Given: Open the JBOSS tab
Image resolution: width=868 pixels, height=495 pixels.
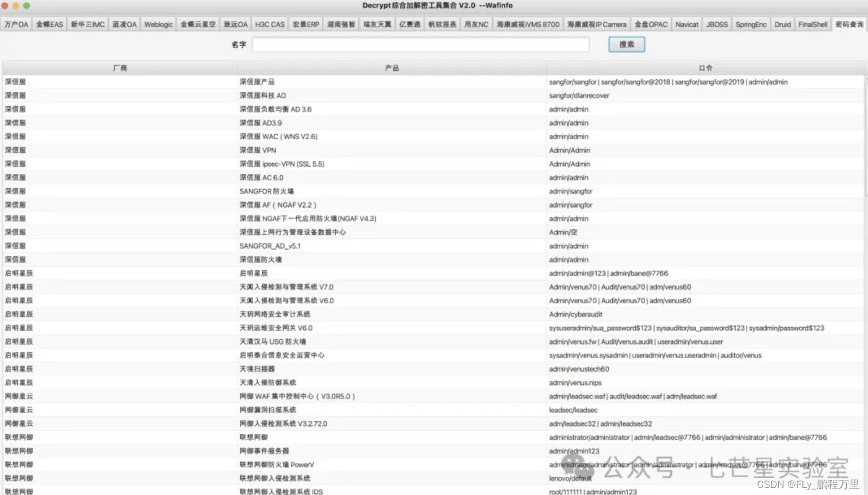Looking at the screenshot, I should point(717,24).
